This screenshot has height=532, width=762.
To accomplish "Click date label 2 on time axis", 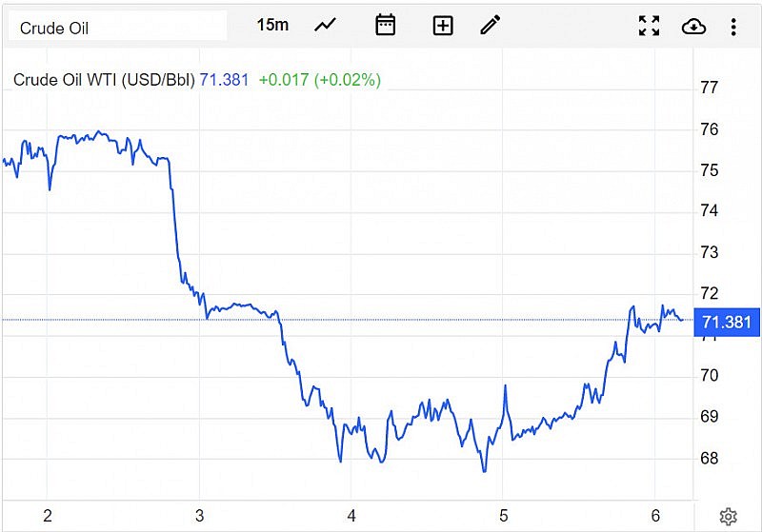I will click(47, 516).
